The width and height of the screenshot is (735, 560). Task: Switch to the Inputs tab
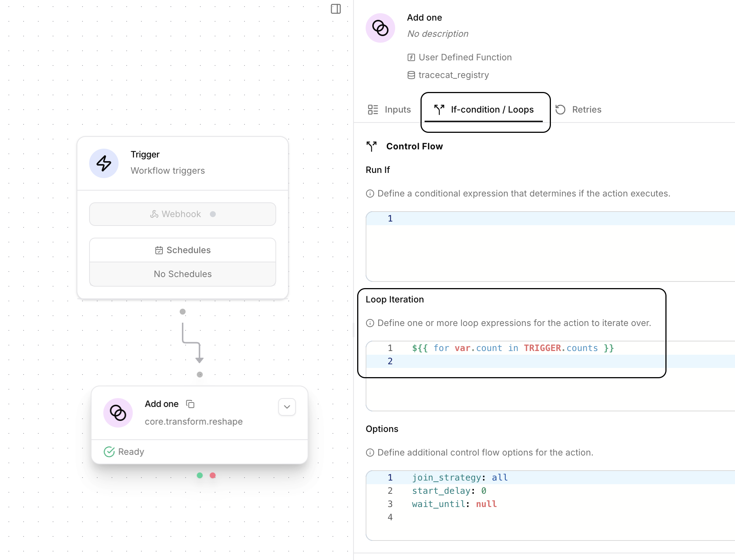[389, 110]
